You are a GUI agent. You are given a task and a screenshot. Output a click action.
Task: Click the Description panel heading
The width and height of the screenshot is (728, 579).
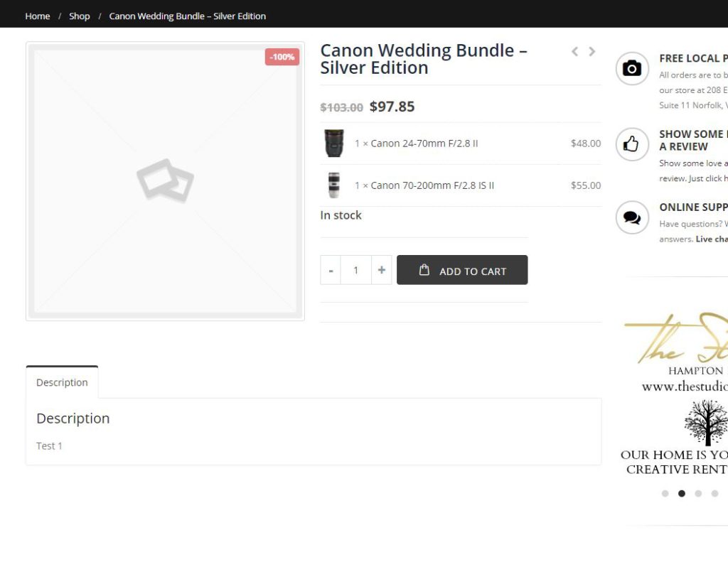pos(73,418)
